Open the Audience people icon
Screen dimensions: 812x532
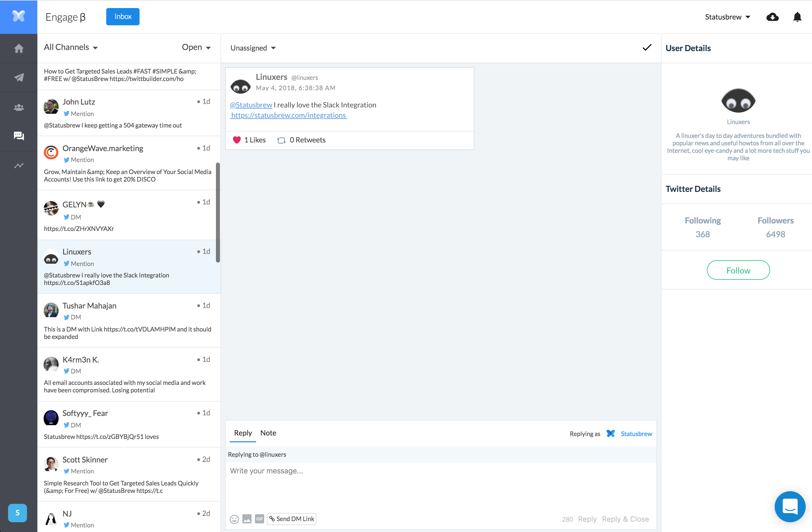19,107
